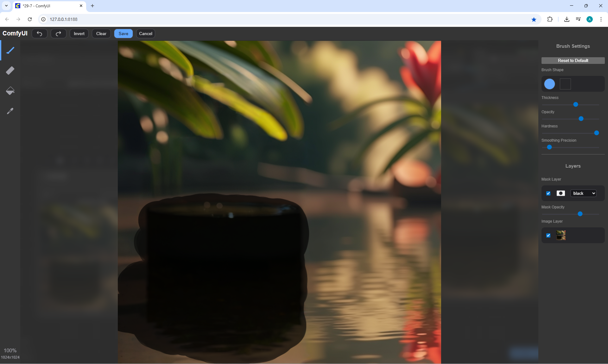This screenshot has width=608, height=364.
Task: Click the Save button
Action: [123, 34]
